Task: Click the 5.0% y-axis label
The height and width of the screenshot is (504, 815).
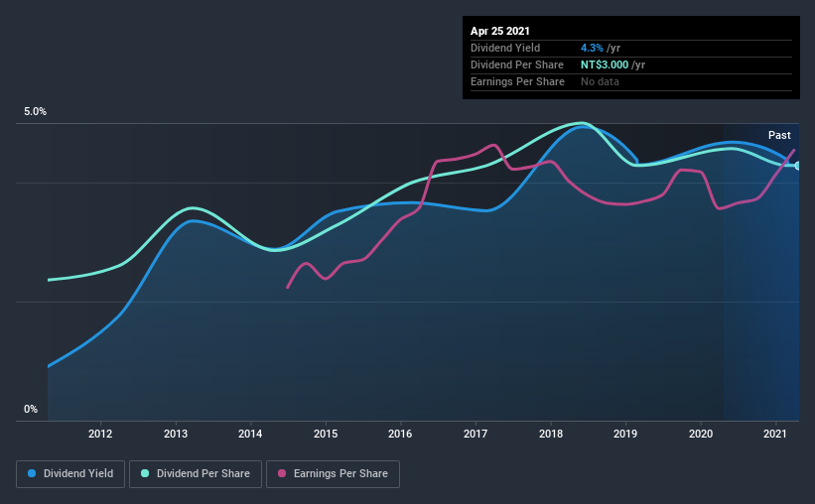Action: (35, 111)
